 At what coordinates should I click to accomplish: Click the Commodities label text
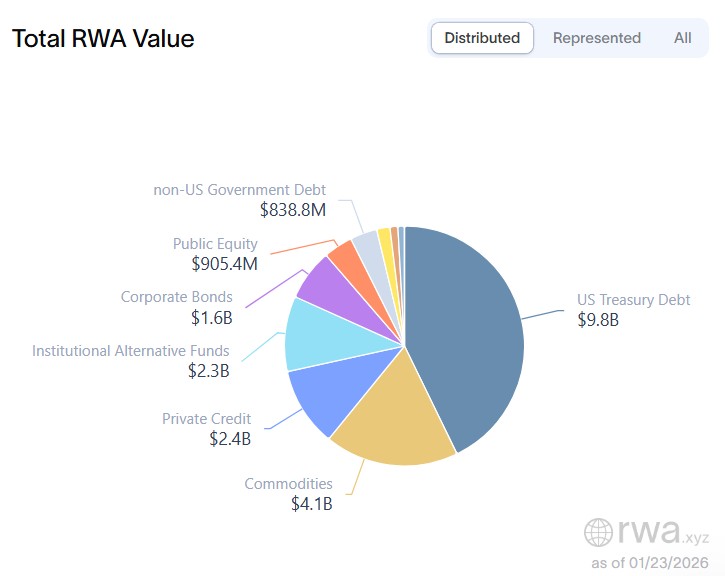(x=288, y=484)
